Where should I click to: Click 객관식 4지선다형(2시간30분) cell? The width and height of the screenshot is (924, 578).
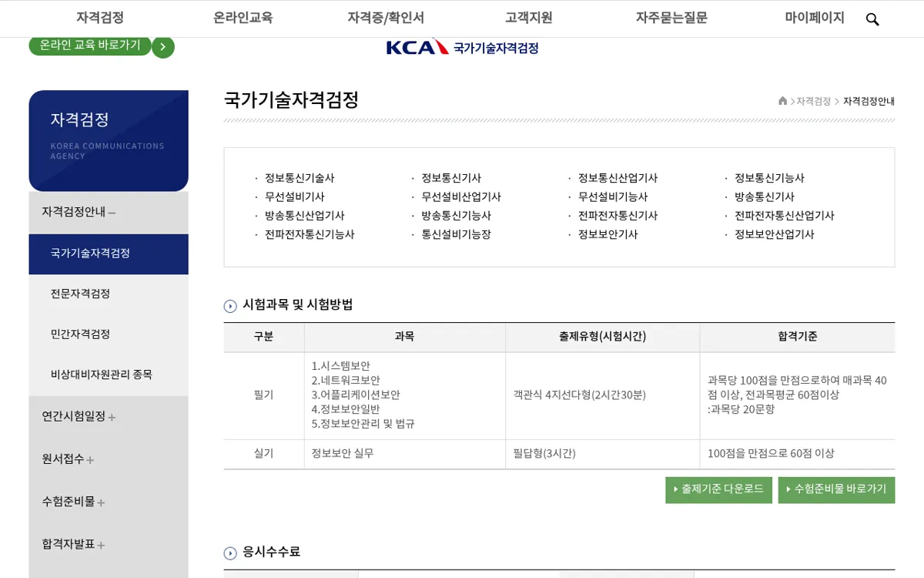(603, 395)
